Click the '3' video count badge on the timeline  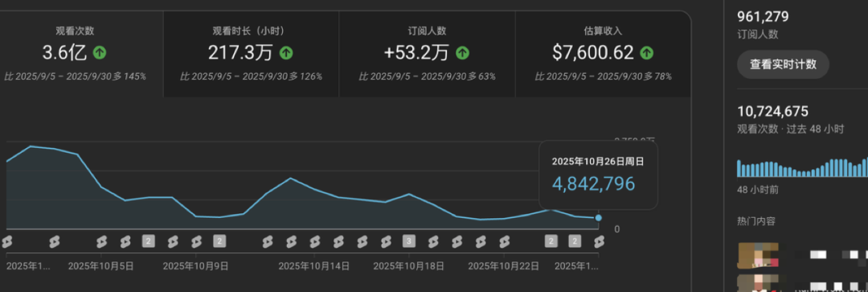(x=409, y=241)
